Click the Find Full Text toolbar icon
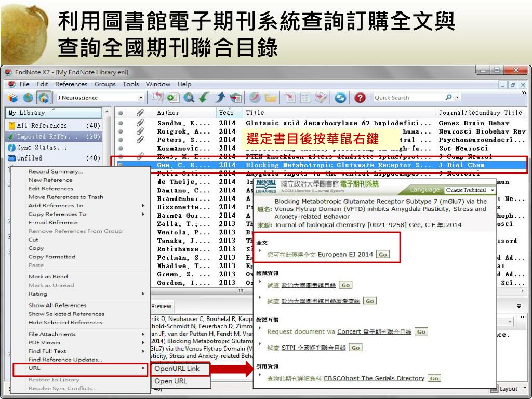The image size is (532, 399). coord(235,98)
